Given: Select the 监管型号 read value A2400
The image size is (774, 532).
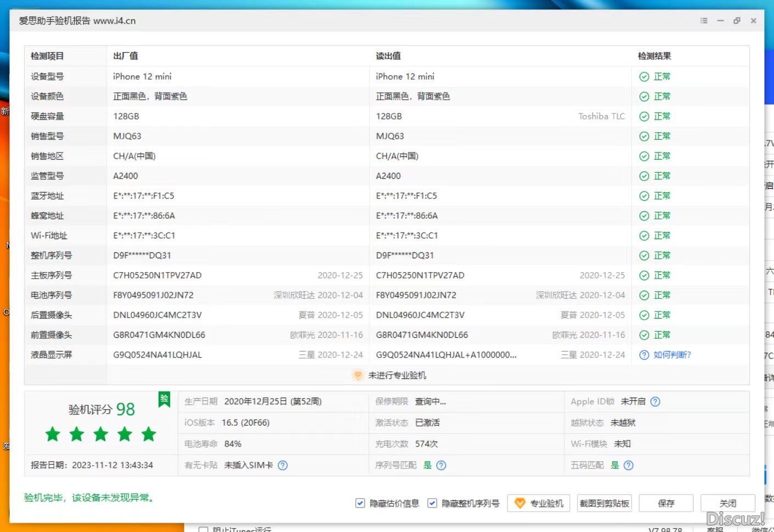Looking at the screenshot, I should tap(388, 176).
